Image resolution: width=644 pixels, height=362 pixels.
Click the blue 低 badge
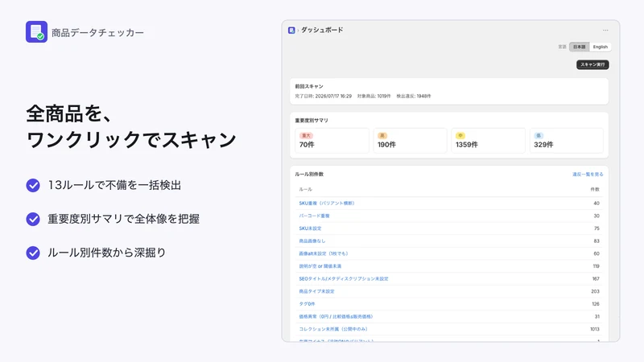539,135
